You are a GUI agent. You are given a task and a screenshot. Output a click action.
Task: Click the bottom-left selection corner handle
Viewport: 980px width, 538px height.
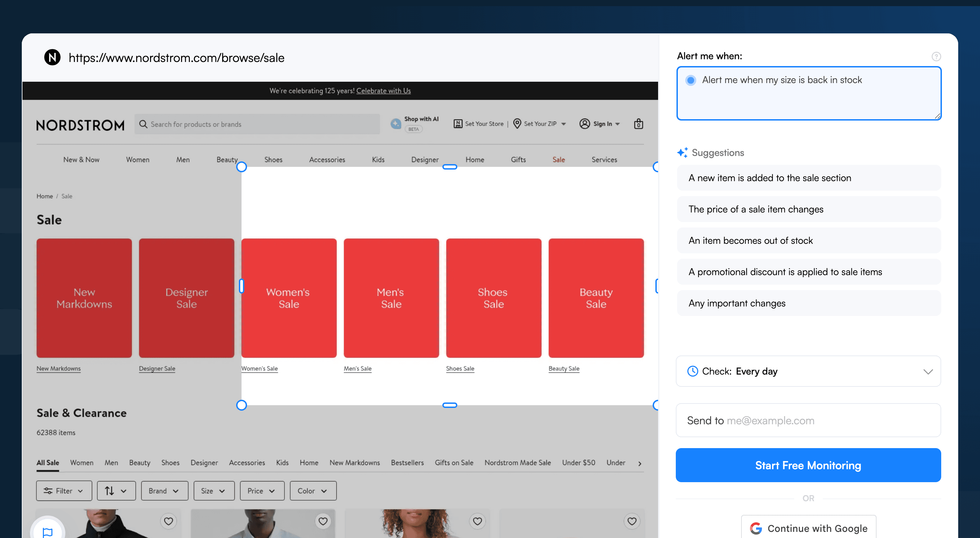point(241,405)
